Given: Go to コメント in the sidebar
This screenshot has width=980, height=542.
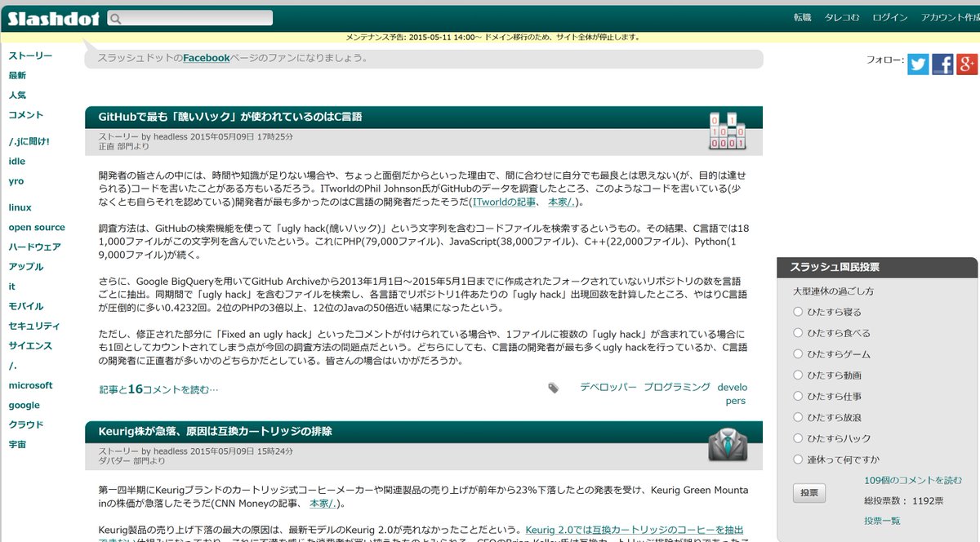Looking at the screenshot, I should tap(26, 115).
